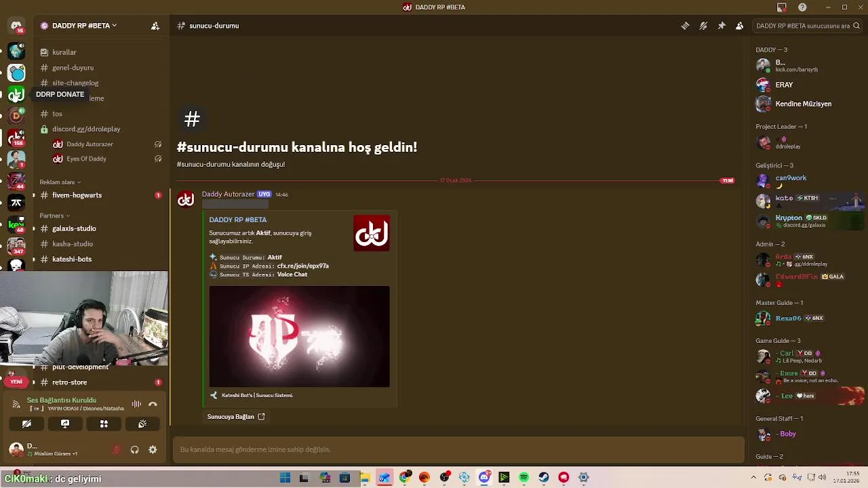The width and height of the screenshot is (868, 488).
Task: Collapse the Reklam alanı category
Action: (x=60, y=182)
